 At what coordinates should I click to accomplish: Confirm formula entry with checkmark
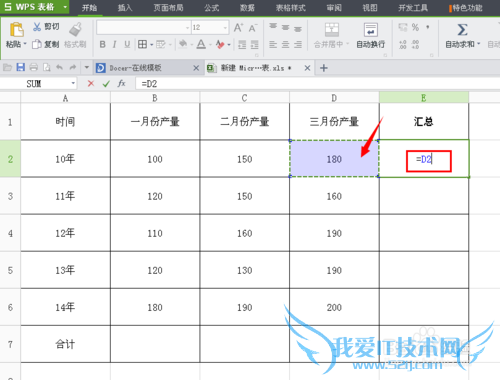coord(106,83)
